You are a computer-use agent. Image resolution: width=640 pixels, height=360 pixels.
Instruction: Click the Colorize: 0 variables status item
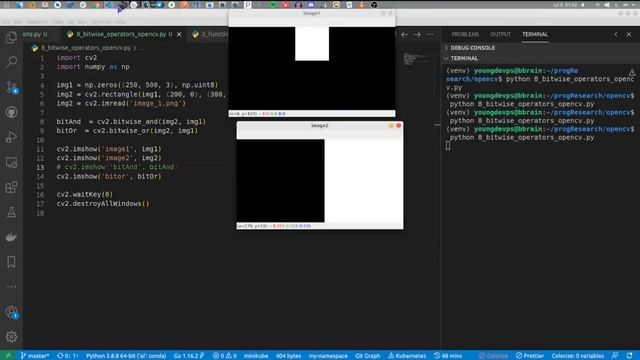coord(578,356)
